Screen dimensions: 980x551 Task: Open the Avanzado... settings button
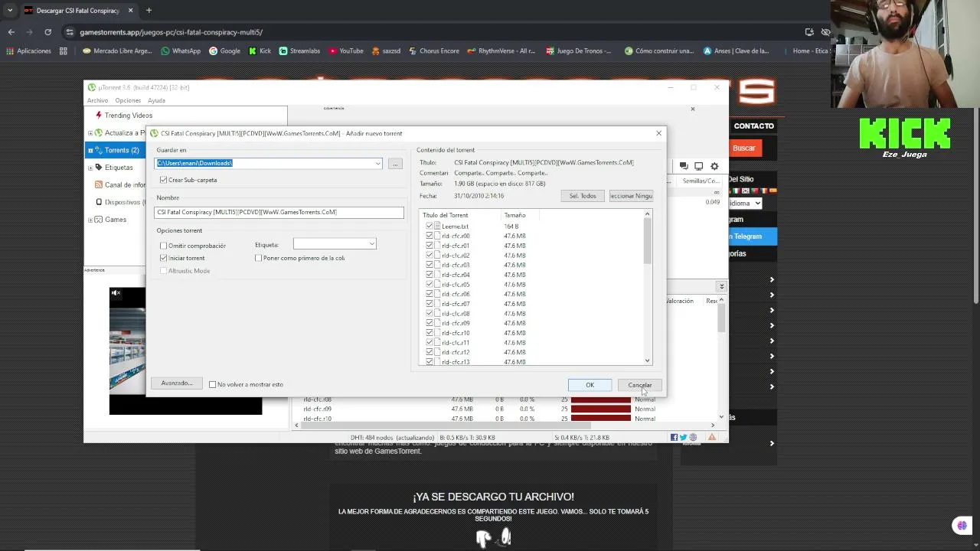pos(177,383)
